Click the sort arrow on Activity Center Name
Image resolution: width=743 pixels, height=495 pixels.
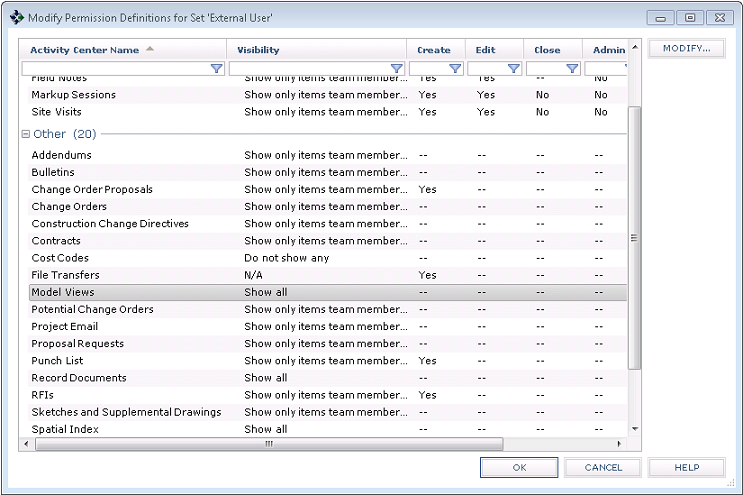pos(150,49)
